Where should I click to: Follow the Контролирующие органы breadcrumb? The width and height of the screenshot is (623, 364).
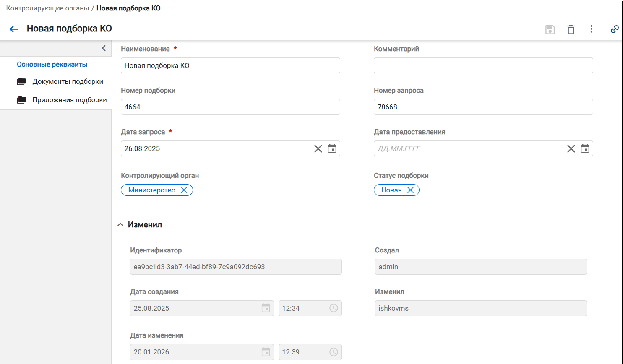(47, 8)
